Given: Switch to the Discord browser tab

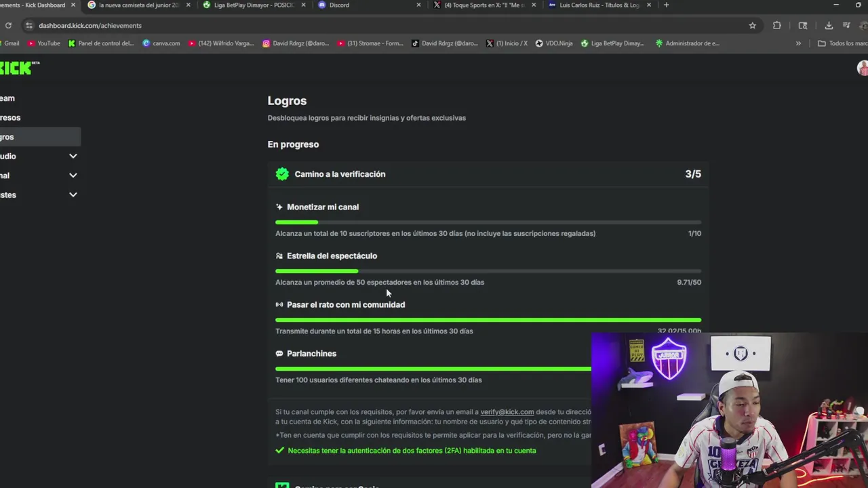Looking at the screenshot, I should [369, 5].
